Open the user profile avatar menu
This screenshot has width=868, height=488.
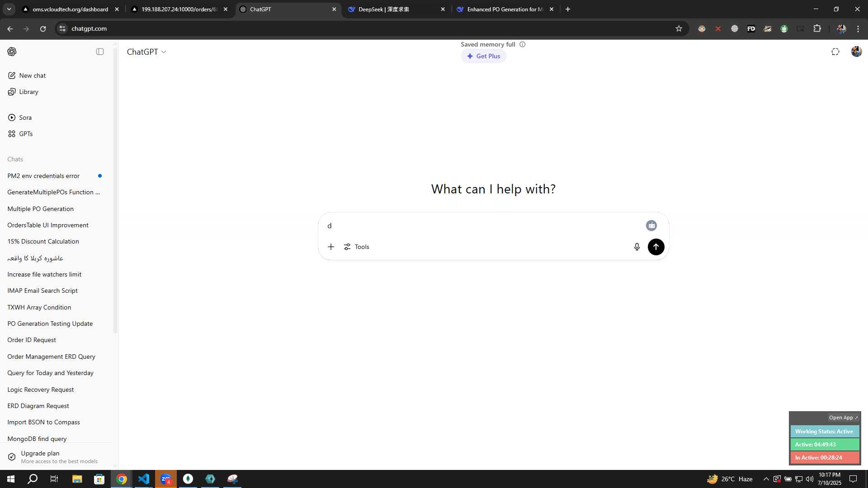856,52
